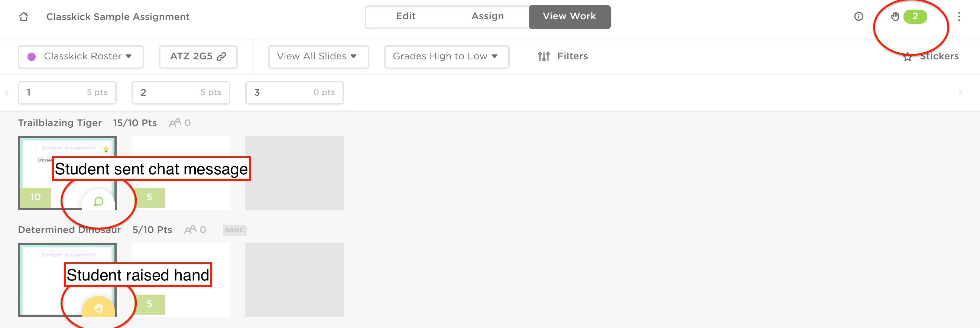Click the raised hands notification icon
Image resolution: width=980 pixels, height=328 pixels.
pos(895,16)
